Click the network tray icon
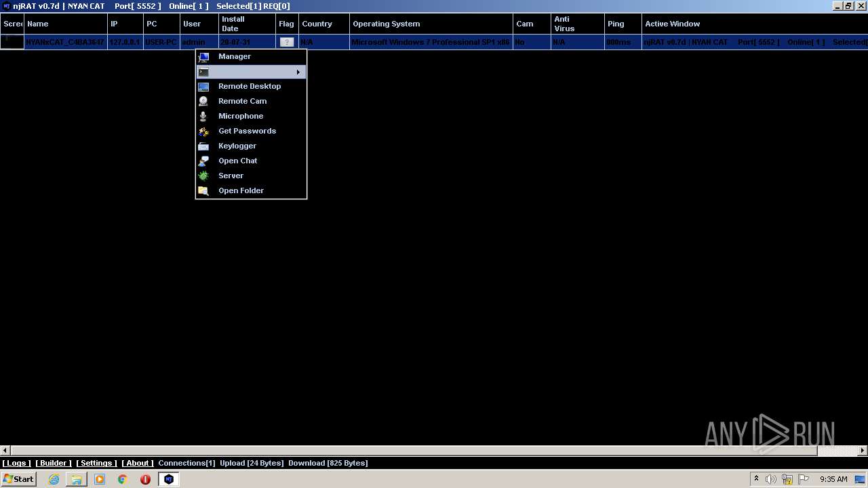 (787, 479)
